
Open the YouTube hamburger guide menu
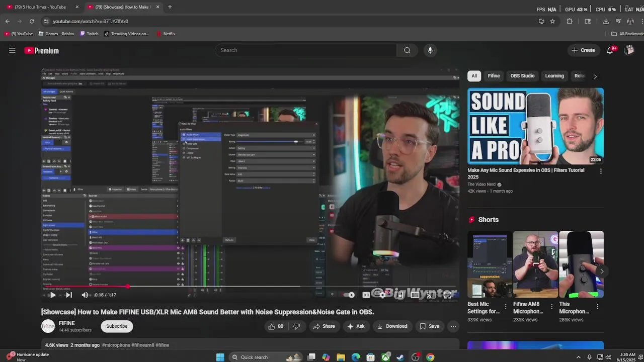12,50
